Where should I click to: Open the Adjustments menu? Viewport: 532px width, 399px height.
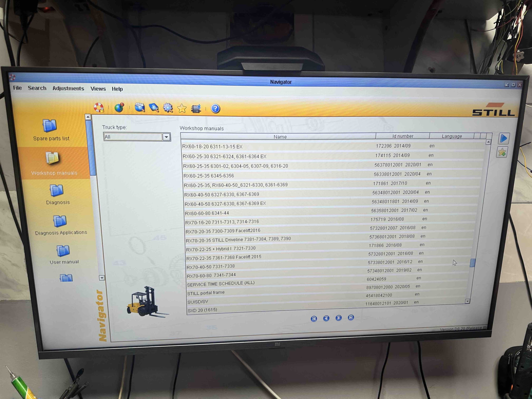(x=68, y=88)
